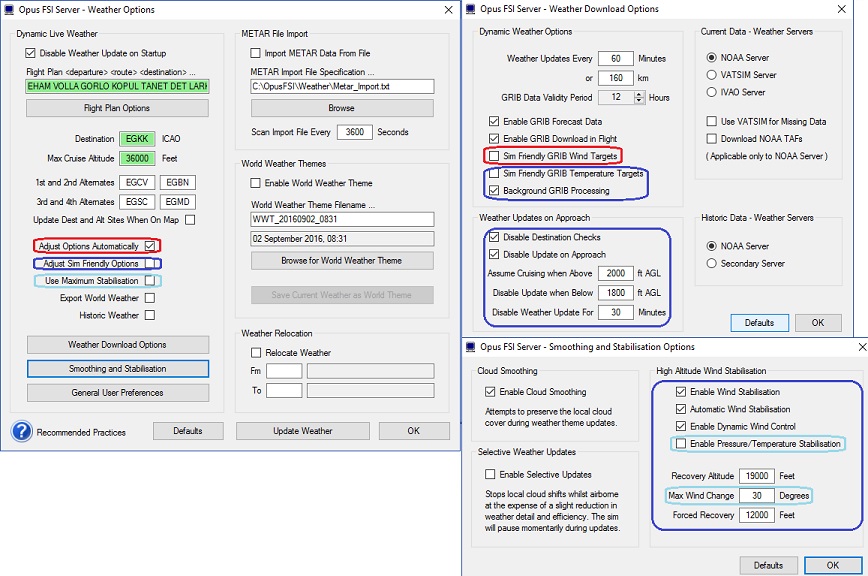Increase GRIB Data Validity Period with up arrow
Viewport: 868px width, 576px height.
point(639,95)
